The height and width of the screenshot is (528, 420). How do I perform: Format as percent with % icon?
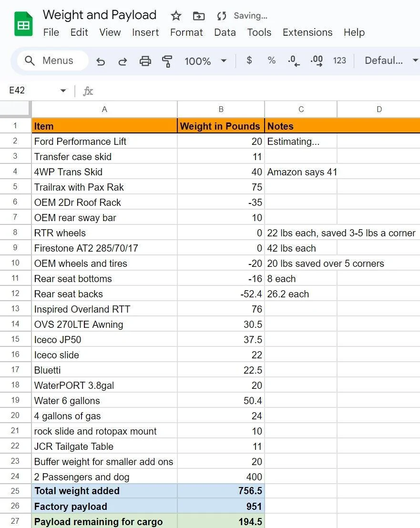pyautogui.click(x=271, y=60)
